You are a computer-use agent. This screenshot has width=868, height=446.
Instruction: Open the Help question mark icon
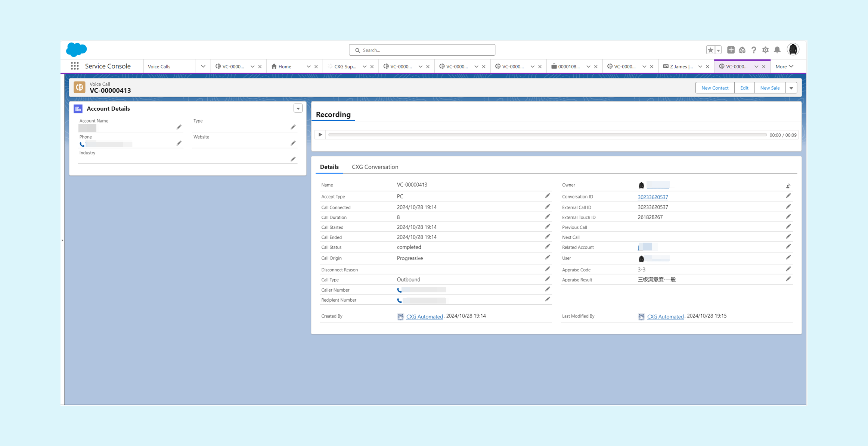754,50
